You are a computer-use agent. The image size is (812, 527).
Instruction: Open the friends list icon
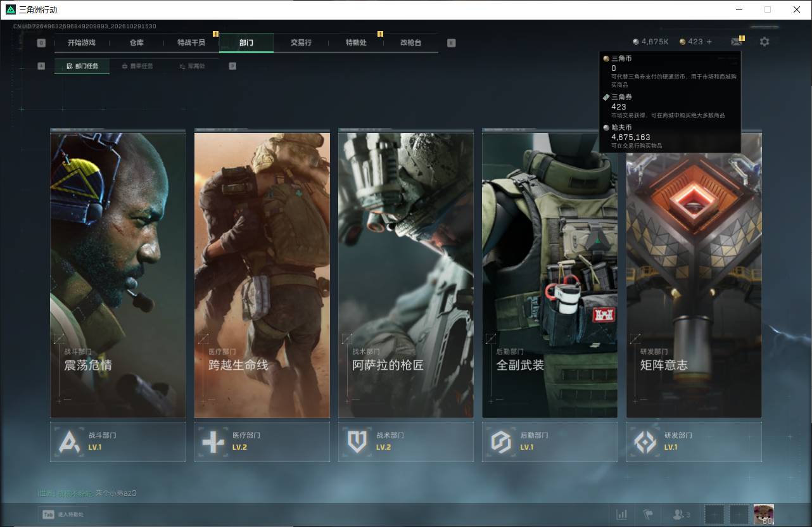pyautogui.click(x=682, y=514)
